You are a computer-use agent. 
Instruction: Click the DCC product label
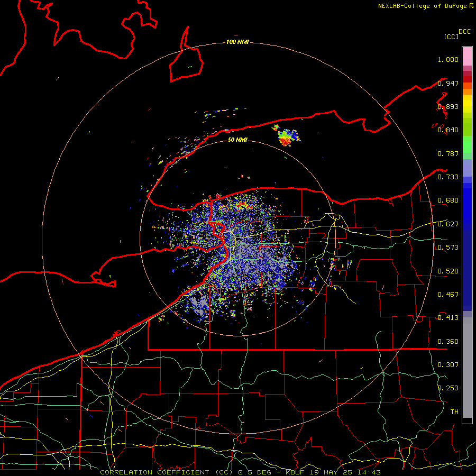pos(464,32)
